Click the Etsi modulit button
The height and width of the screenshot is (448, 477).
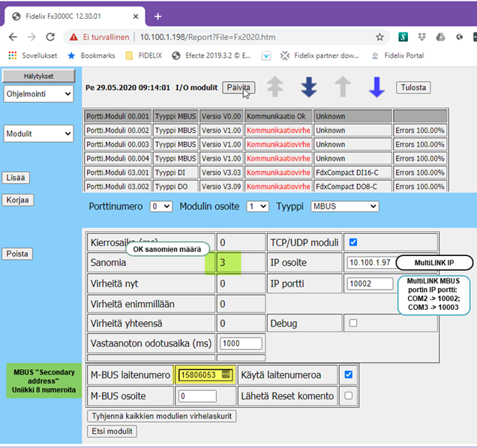pyautogui.click(x=112, y=431)
